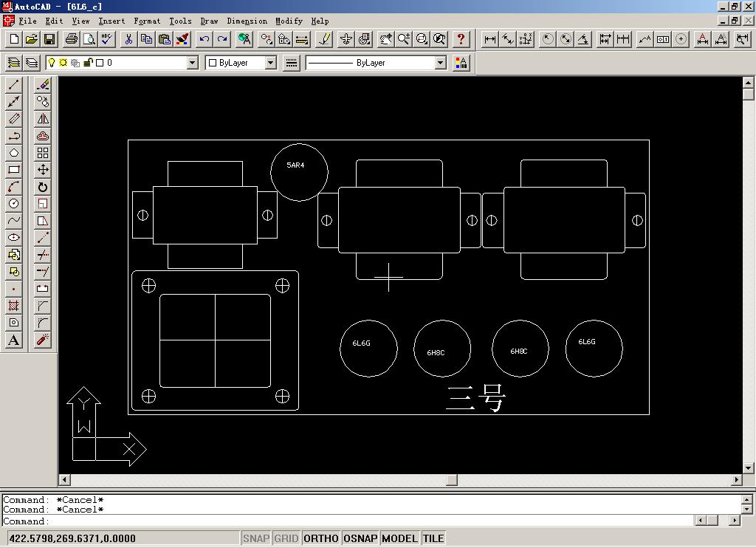This screenshot has width=756, height=548.
Task: Open the Dimension menu
Action: tap(247, 21)
